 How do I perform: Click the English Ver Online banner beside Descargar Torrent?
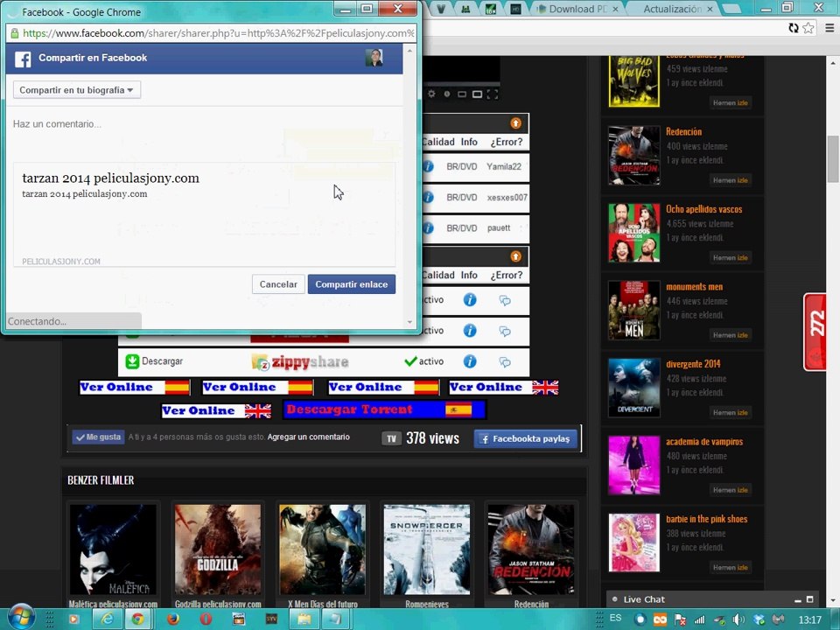[x=216, y=410]
